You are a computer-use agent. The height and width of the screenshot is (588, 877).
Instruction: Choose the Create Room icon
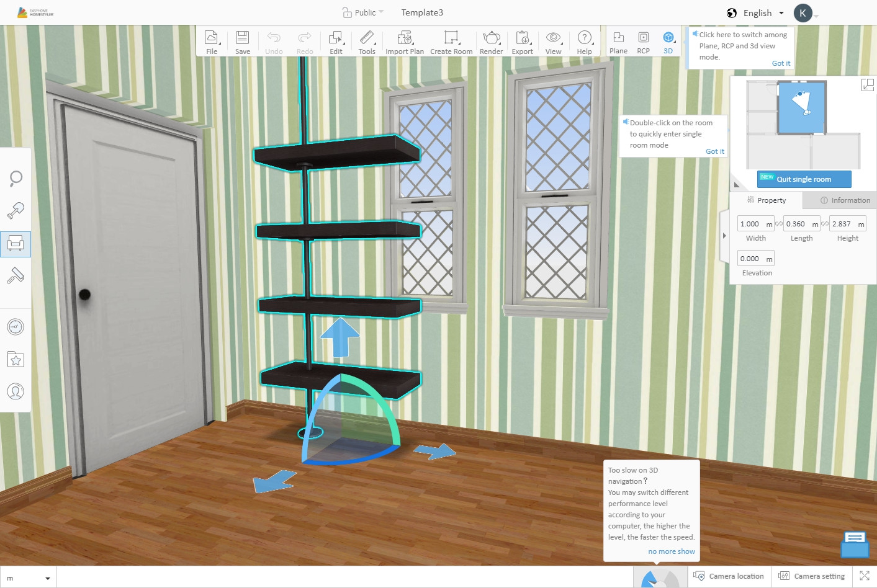(451, 37)
